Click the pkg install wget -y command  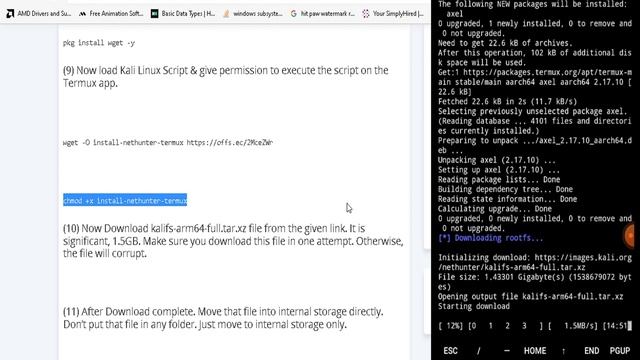(99, 43)
